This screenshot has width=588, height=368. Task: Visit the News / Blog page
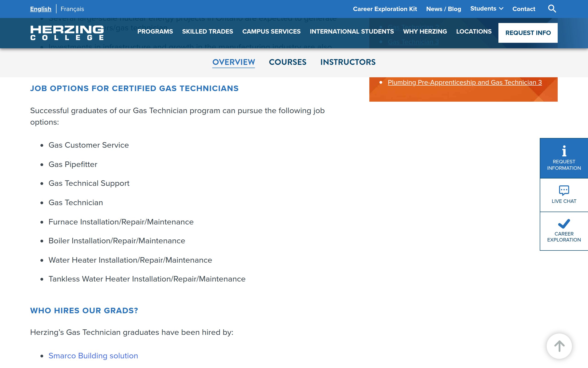444,9
